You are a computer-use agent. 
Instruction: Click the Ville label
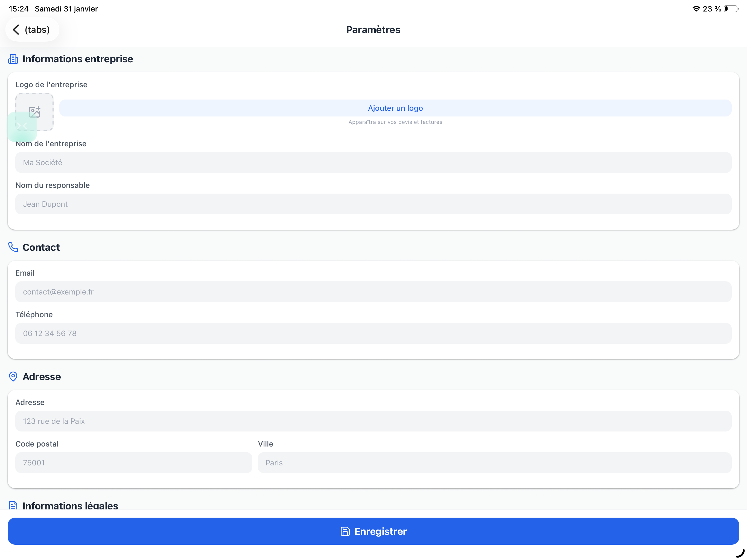coord(265,444)
